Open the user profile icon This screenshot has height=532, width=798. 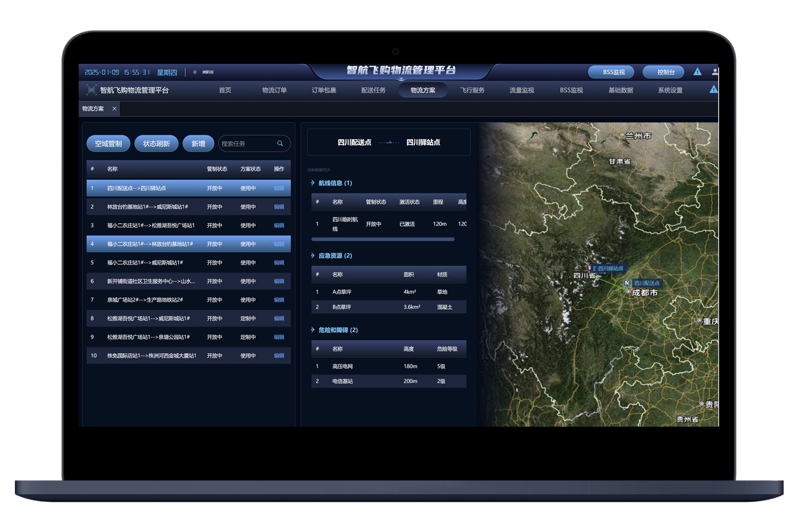point(714,72)
